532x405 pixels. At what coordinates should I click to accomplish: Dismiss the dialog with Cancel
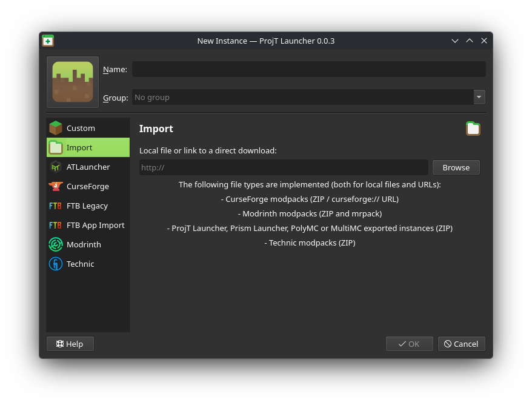(461, 344)
